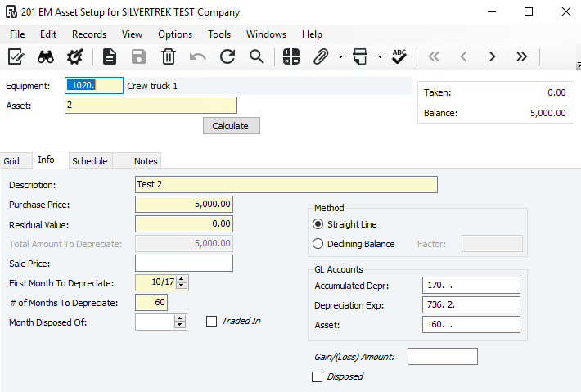Screen dimensions: 581x392
Task: Go to previous record arrow
Action: pyautogui.click(x=463, y=56)
